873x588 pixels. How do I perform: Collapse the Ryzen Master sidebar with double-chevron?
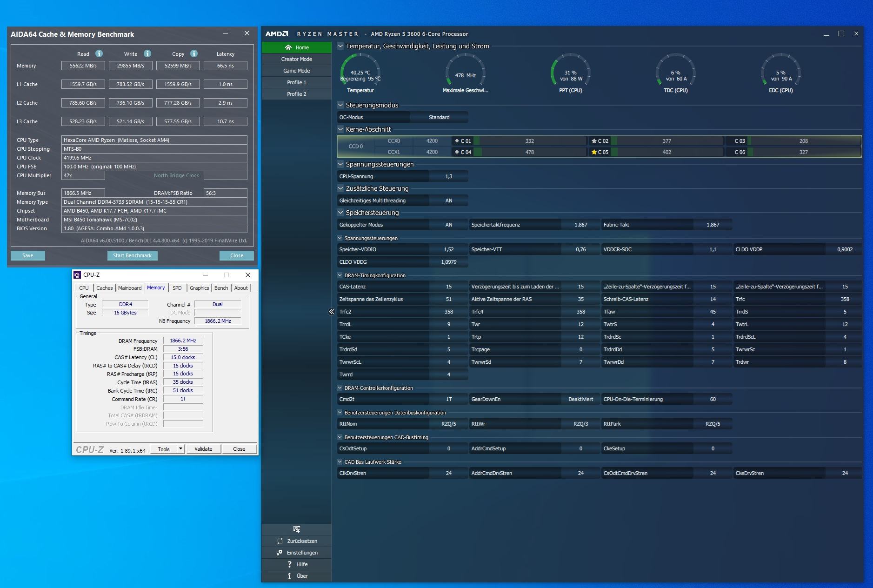tap(332, 312)
